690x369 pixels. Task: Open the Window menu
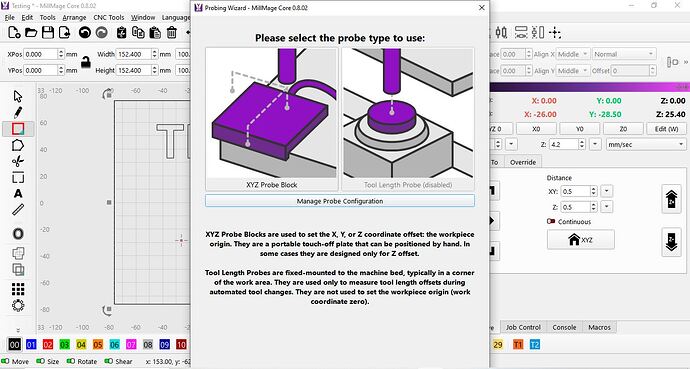click(x=143, y=18)
